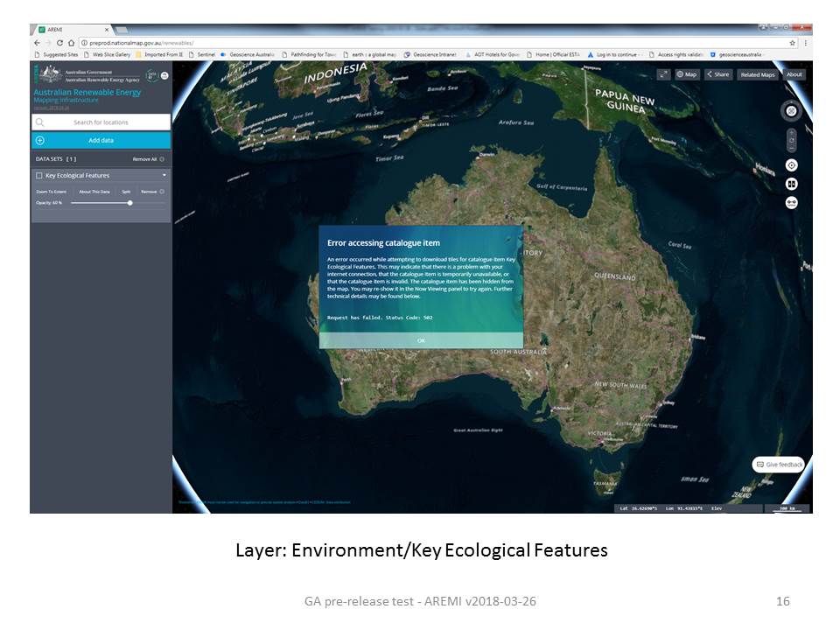Open the Geoscience Intranet bookmark

point(430,54)
